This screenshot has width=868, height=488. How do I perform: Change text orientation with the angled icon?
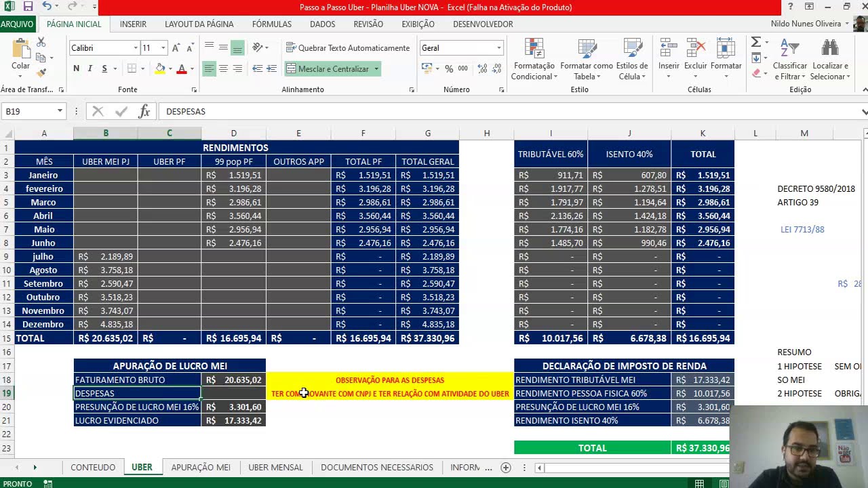[x=257, y=48]
